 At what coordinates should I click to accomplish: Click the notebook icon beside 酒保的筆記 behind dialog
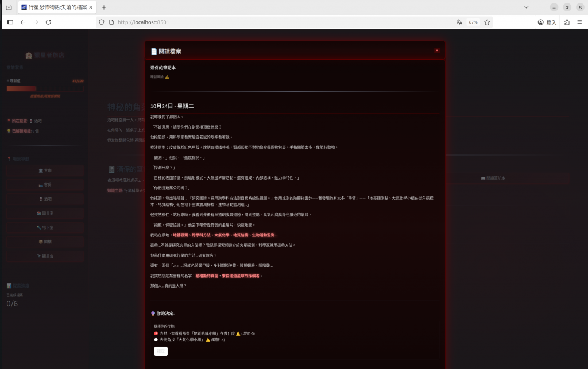tap(111, 170)
